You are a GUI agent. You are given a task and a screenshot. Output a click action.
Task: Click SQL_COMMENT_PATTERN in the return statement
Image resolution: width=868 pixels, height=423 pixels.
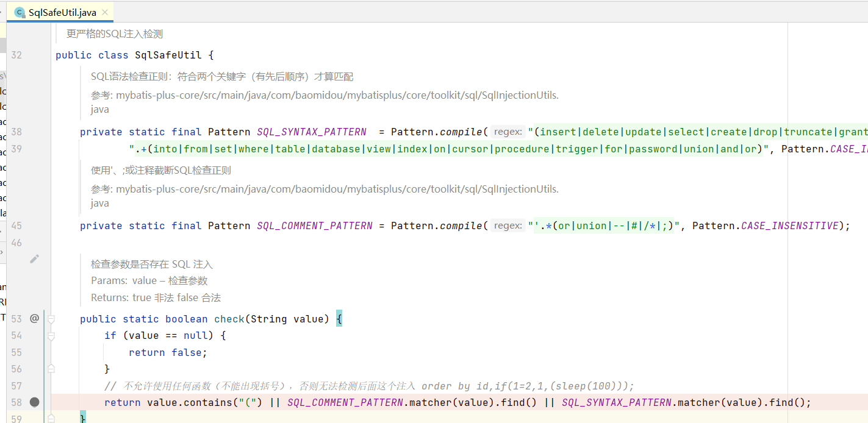(x=345, y=402)
